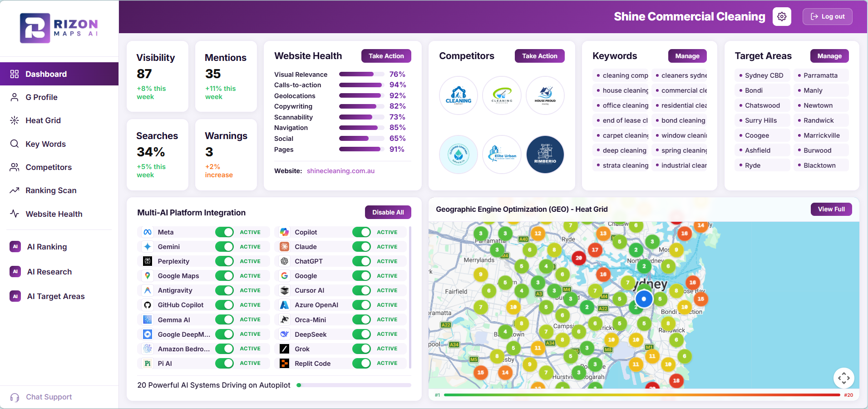The image size is (868, 409).
Task: Open Website Health in sidebar
Action: [59, 214]
